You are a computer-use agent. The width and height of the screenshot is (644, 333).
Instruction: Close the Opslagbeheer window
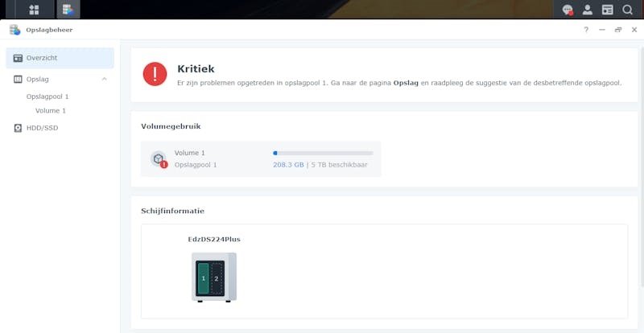[634, 30]
